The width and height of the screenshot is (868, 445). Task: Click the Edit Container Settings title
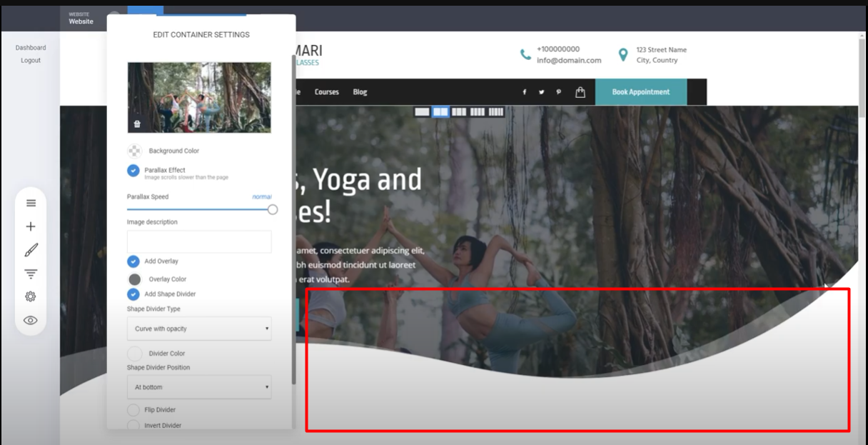[x=201, y=34]
